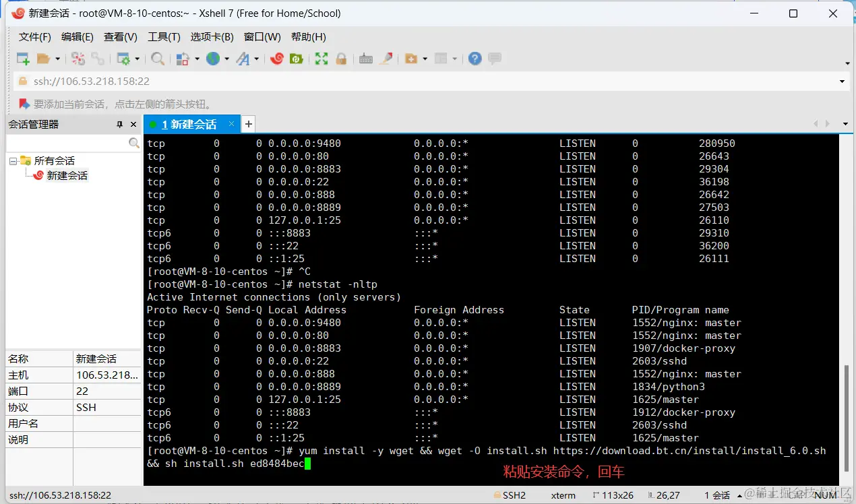Switch to the 1 新建会话 tab
This screenshot has height=504, width=856.
[189, 124]
